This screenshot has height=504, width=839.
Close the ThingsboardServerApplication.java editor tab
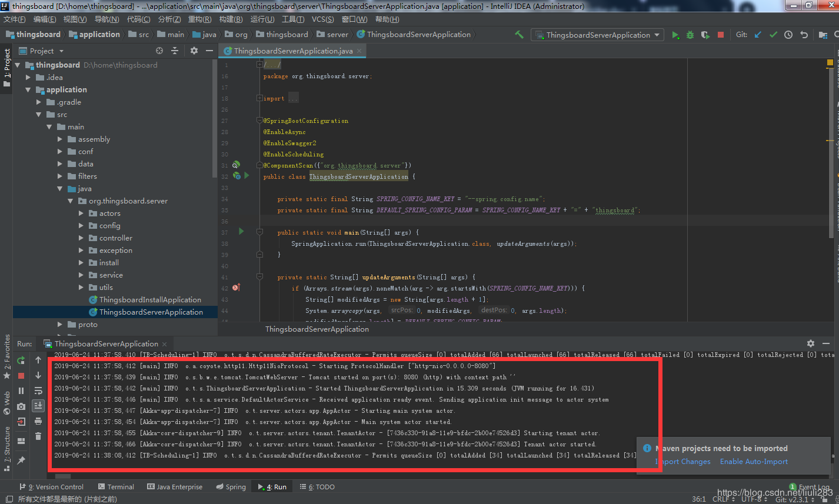tap(359, 51)
